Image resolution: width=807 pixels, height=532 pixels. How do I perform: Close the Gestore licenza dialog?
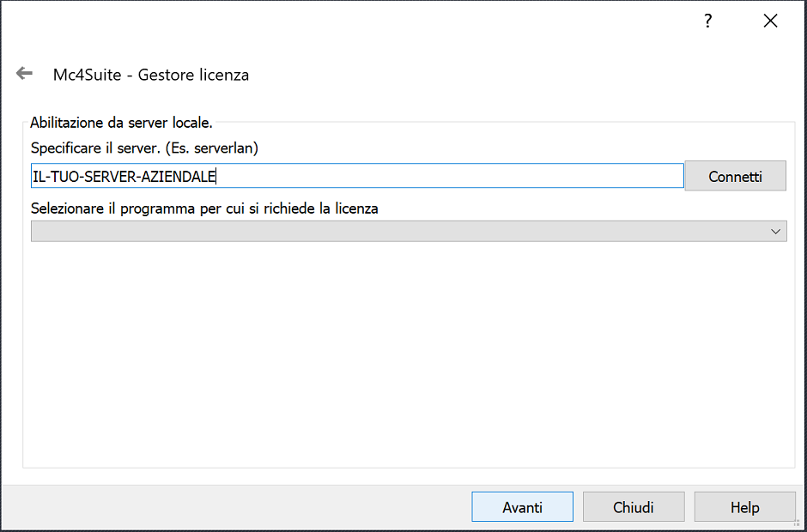pos(770,21)
